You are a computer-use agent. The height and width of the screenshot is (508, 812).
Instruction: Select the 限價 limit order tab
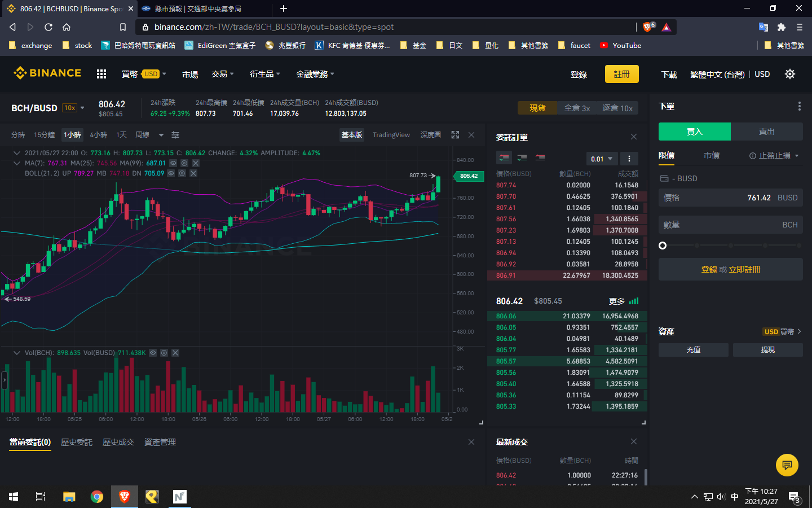[x=667, y=155]
